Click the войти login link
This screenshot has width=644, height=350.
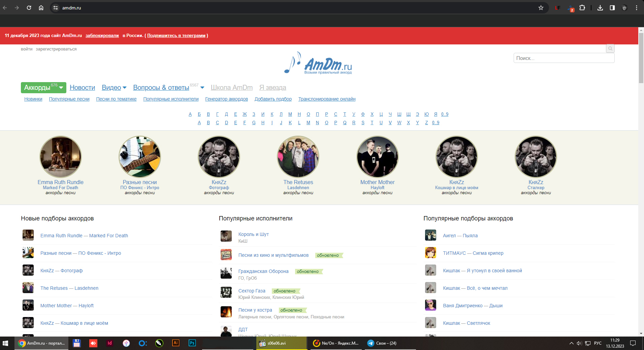click(x=27, y=49)
